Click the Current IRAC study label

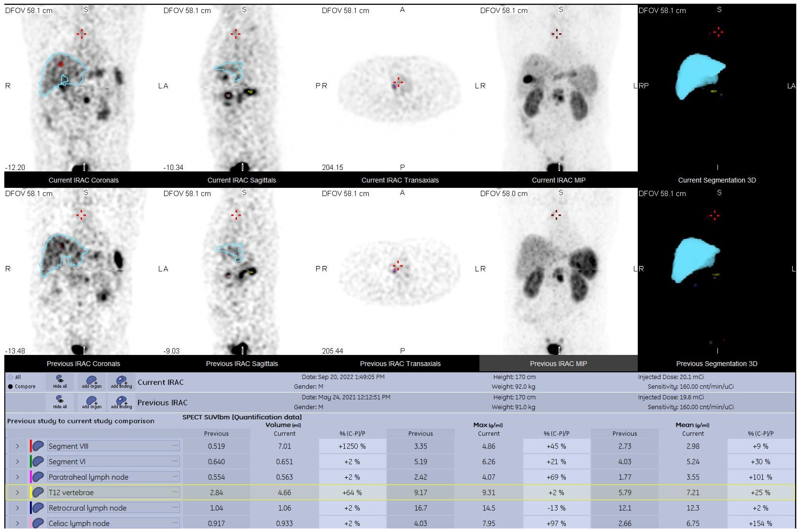(x=161, y=382)
